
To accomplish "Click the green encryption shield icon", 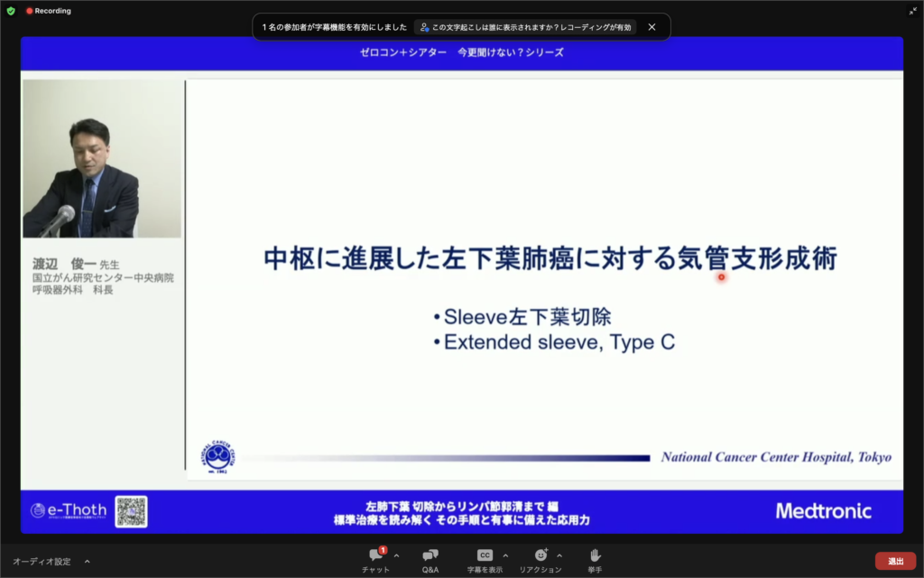I will pyautogui.click(x=11, y=11).
